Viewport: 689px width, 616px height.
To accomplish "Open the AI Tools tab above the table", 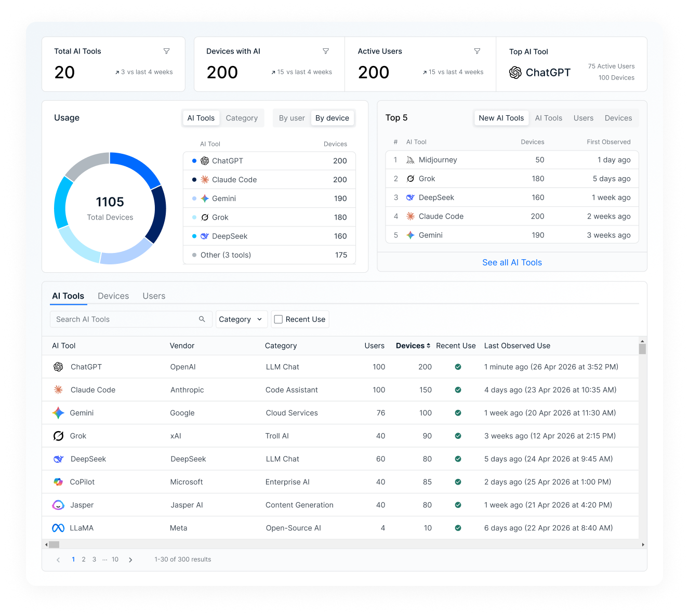I will (x=68, y=296).
